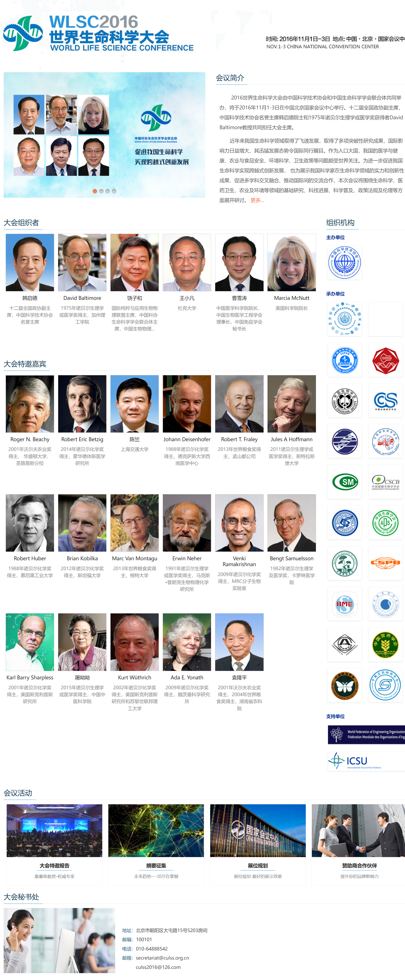Open the 摘要征集 activity link

tap(156, 866)
